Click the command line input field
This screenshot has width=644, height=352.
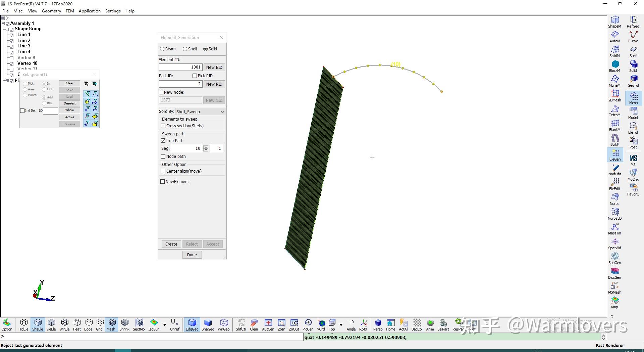pos(152,337)
